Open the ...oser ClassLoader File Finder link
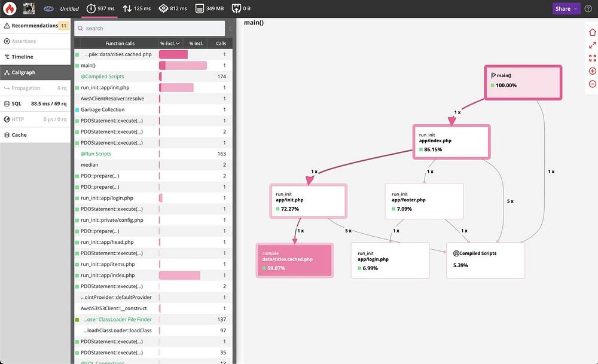598x364 pixels. (117, 320)
